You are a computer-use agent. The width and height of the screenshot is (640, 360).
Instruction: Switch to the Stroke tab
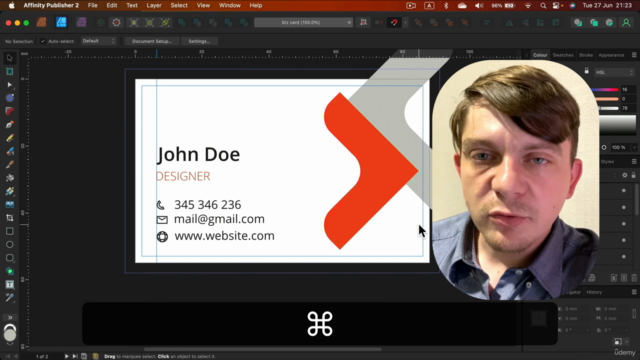pos(586,55)
